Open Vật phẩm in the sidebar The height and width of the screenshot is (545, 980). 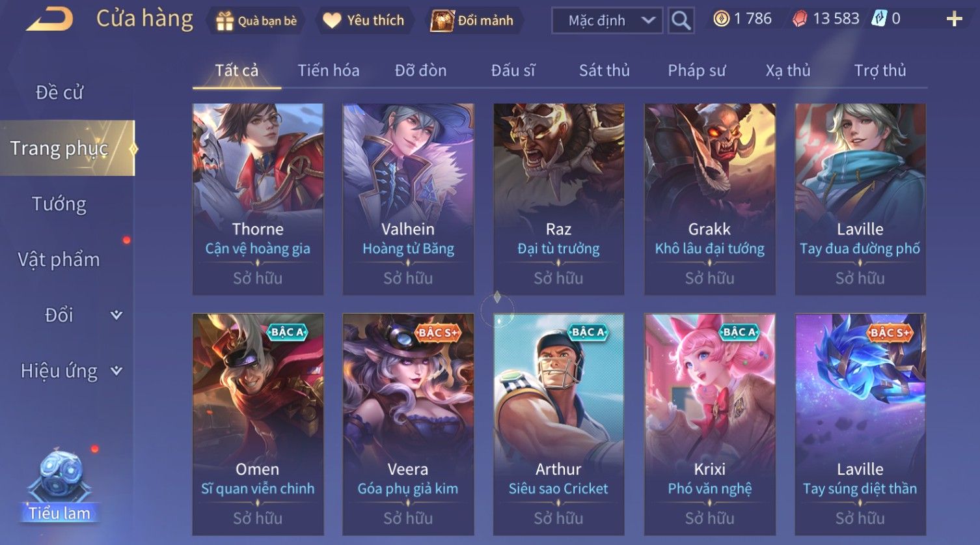tap(59, 260)
